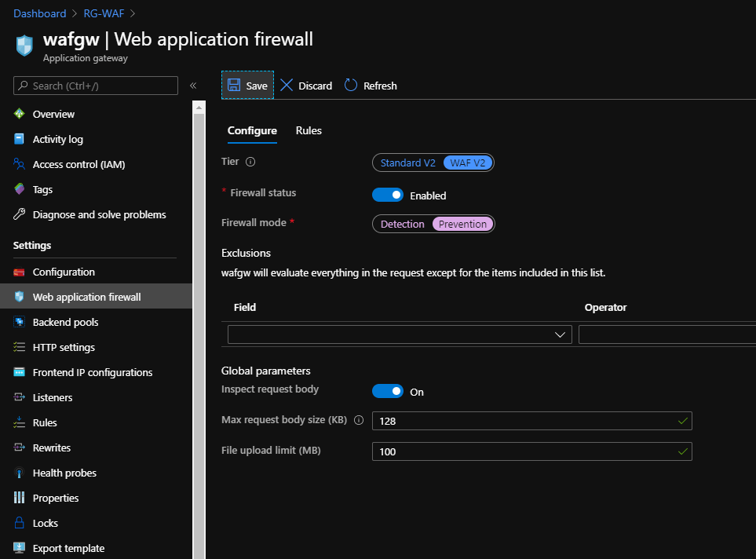Disable the Firewall status toggle

pos(388,195)
